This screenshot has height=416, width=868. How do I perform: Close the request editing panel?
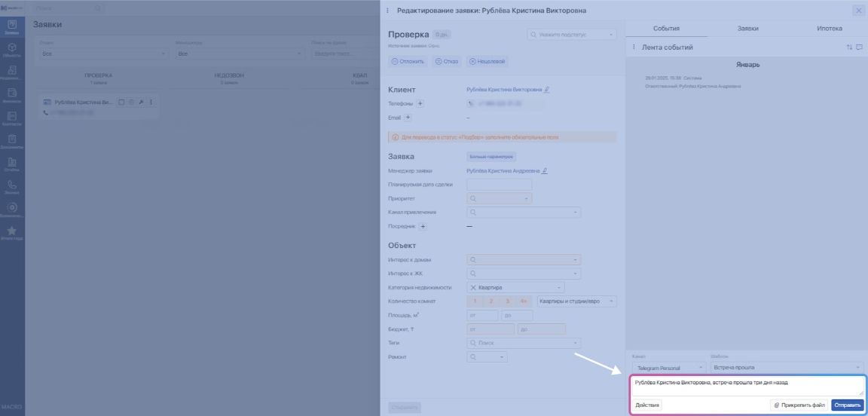pyautogui.click(x=858, y=11)
